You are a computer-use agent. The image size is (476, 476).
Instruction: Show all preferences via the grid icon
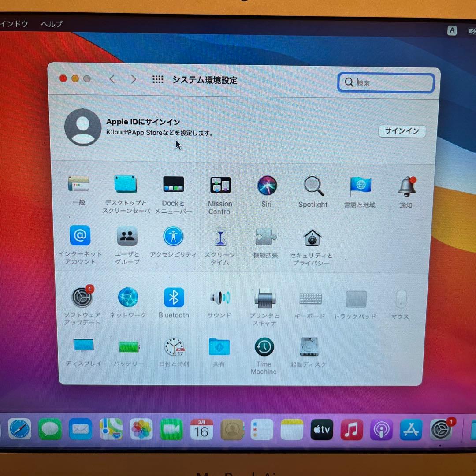tap(158, 79)
